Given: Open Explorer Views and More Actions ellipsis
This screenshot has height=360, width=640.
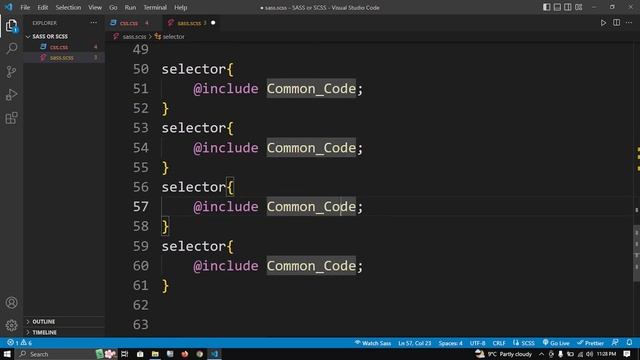Looking at the screenshot, I should click(x=93, y=23).
